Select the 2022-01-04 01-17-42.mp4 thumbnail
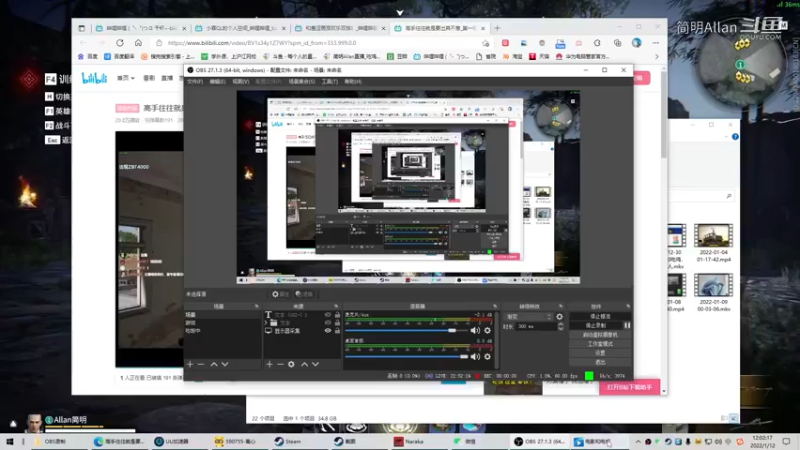 (x=714, y=236)
